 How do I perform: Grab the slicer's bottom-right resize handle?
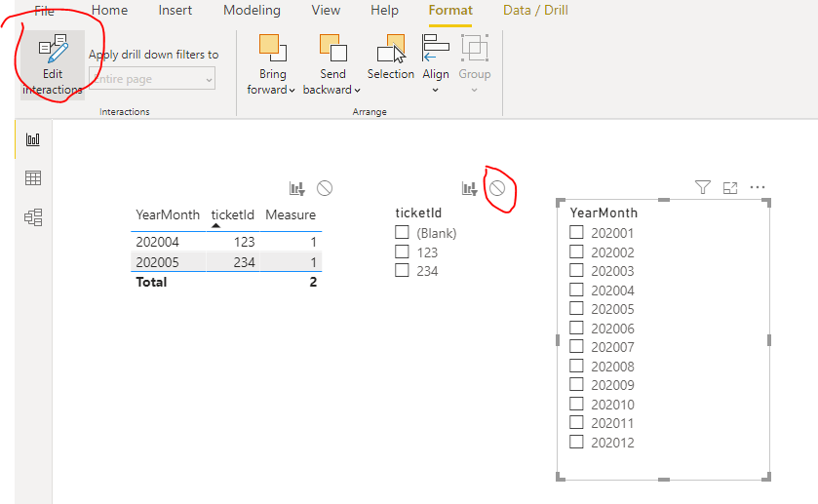click(x=767, y=477)
